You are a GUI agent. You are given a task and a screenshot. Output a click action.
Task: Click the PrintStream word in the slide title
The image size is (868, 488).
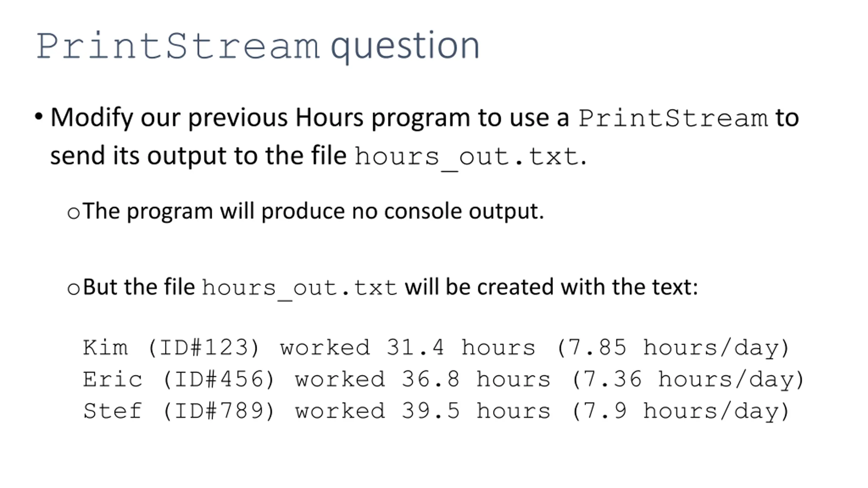point(178,46)
